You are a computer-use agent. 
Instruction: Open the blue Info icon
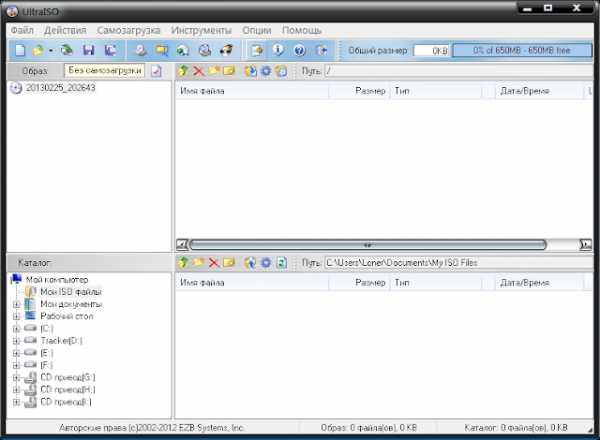[278, 50]
